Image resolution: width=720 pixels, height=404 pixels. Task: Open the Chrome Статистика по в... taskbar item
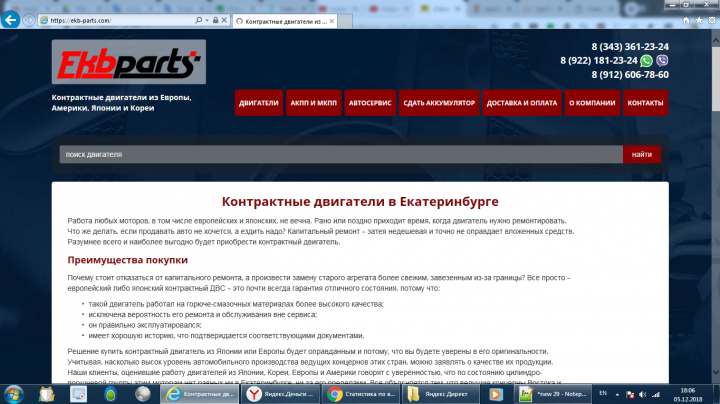pos(362,394)
